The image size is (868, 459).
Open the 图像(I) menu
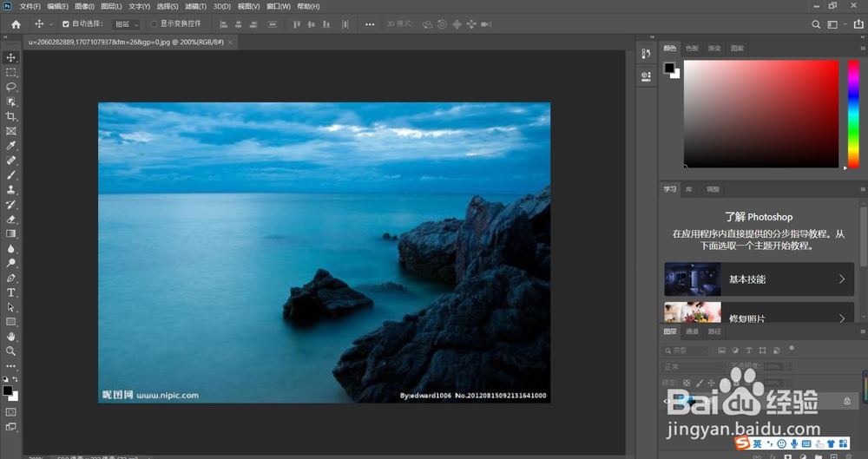coord(85,7)
